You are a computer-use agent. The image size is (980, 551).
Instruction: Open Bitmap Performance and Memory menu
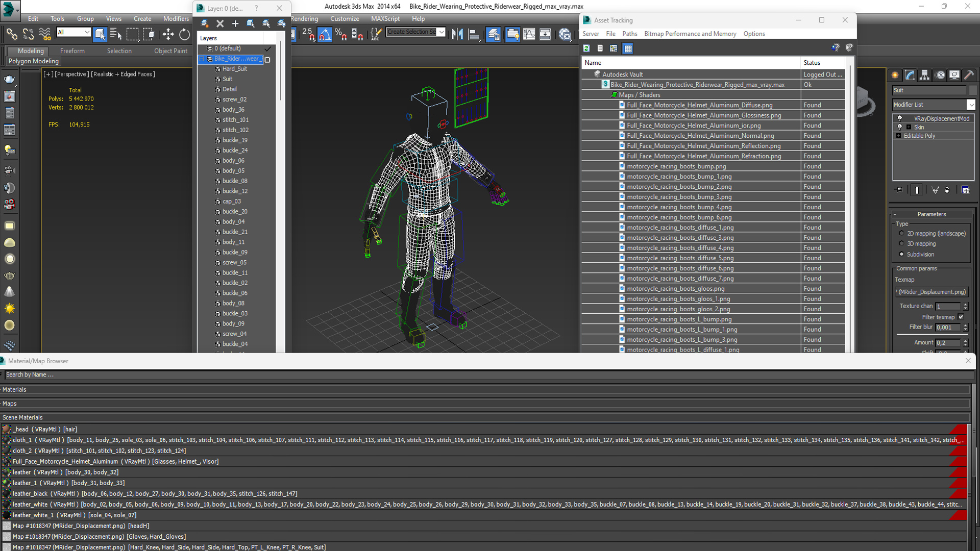pyautogui.click(x=690, y=34)
